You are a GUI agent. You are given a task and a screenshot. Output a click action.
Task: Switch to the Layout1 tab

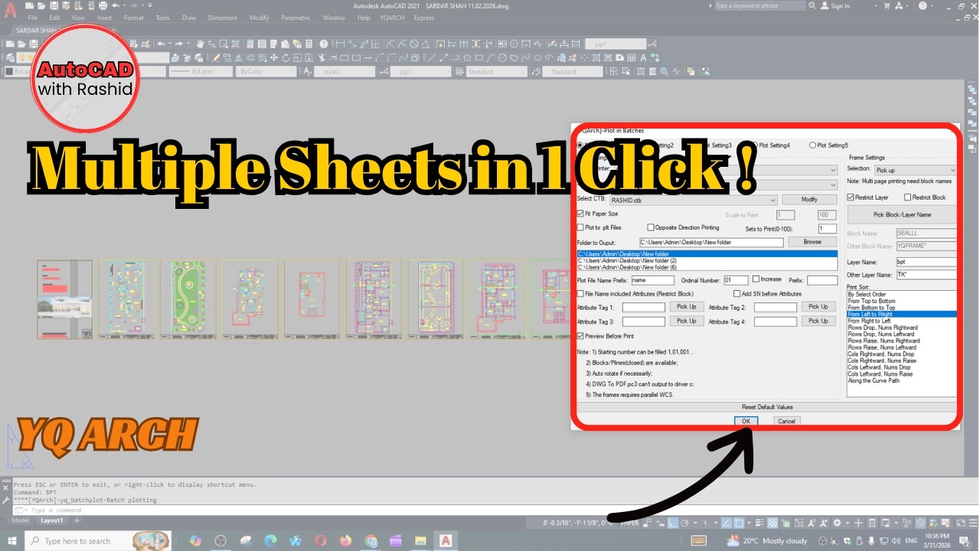(52, 520)
